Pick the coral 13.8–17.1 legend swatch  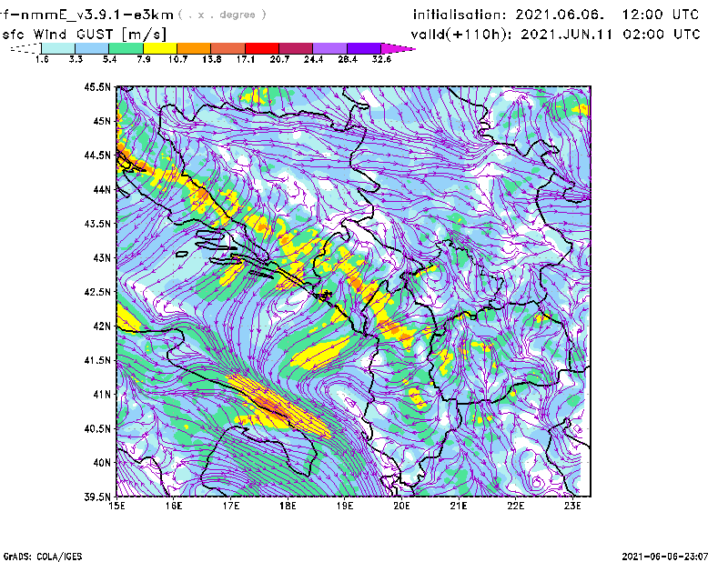[228, 48]
